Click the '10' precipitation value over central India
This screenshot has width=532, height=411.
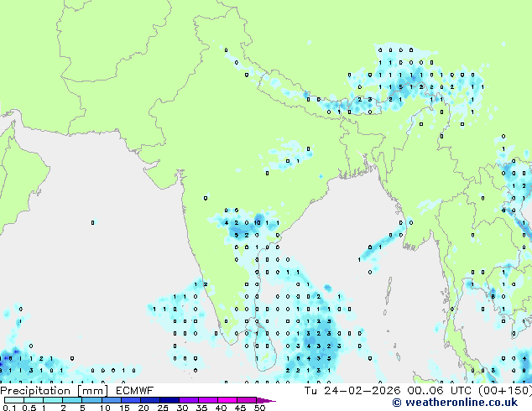[258, 223]
